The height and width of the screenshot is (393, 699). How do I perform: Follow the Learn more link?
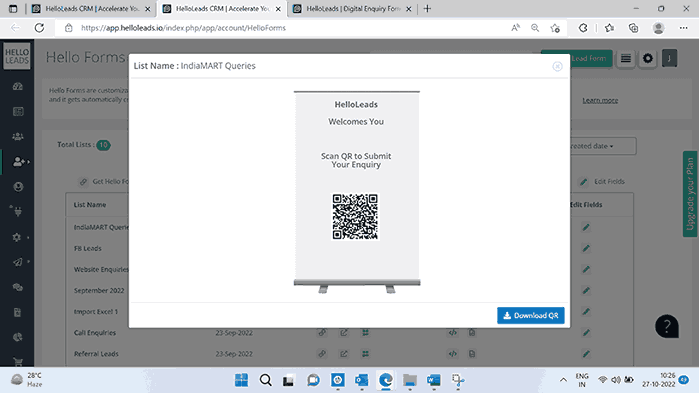[600, 100]
